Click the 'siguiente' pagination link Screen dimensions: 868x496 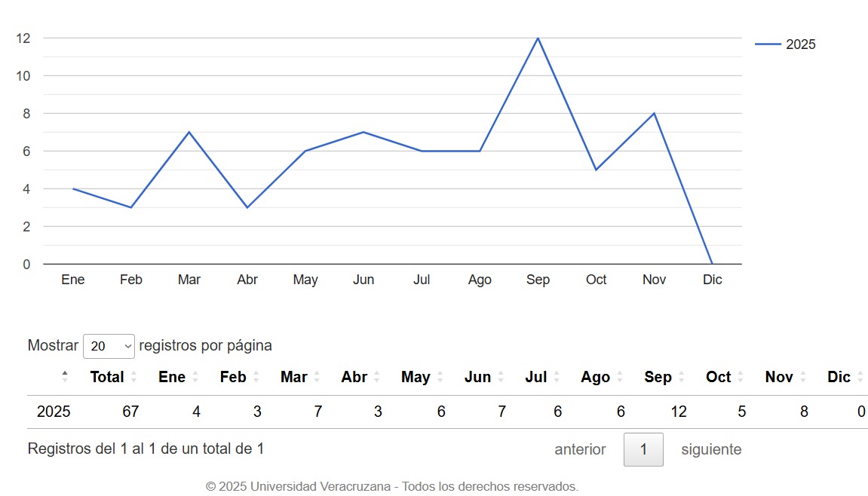711,449
